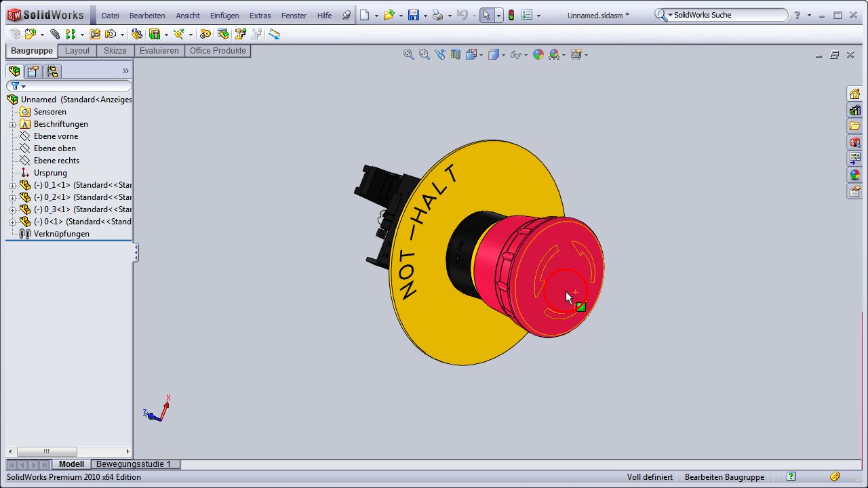Expand the (-) 0_1<1> component node
The image size is (868, 488).
(x=12, y=185)
